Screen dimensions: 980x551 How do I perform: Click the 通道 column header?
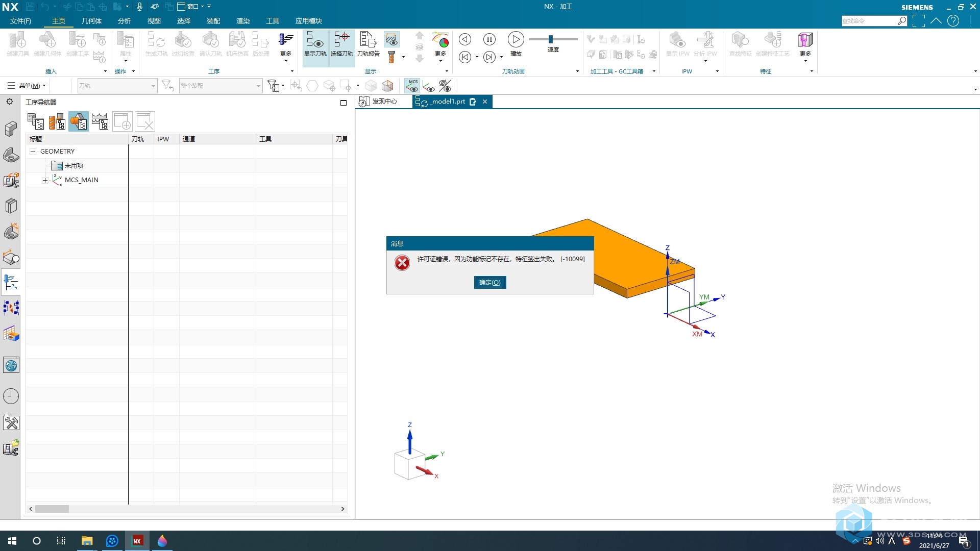(x=217, y=139)
